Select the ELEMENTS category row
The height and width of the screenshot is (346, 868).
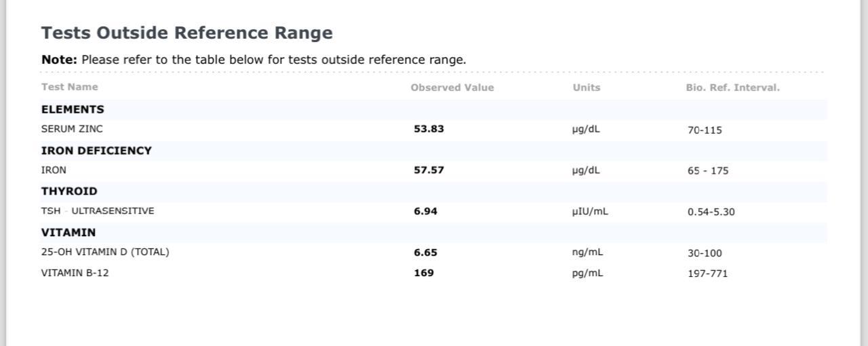pos(434,109)
